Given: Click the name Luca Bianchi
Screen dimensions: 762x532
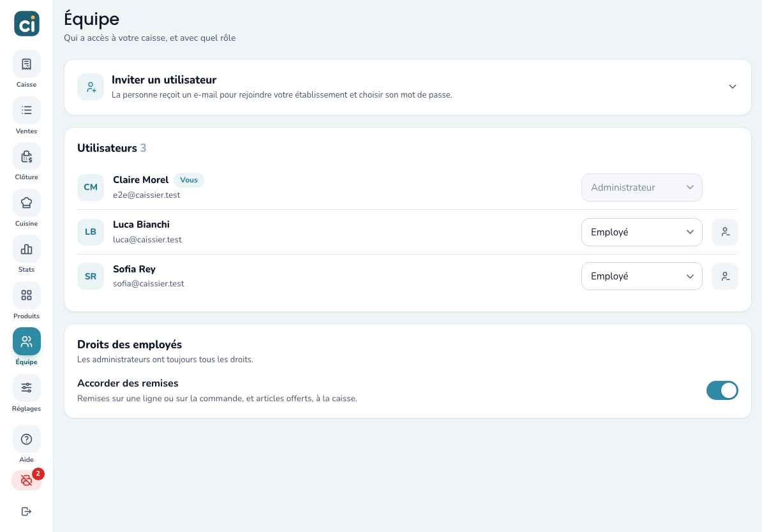Looking at the screenshot, I should [142, 225].
